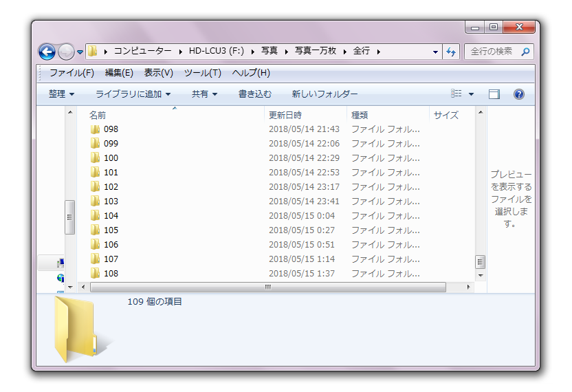Click navigation pane scrollbar thumb

[x=69, y=217]
